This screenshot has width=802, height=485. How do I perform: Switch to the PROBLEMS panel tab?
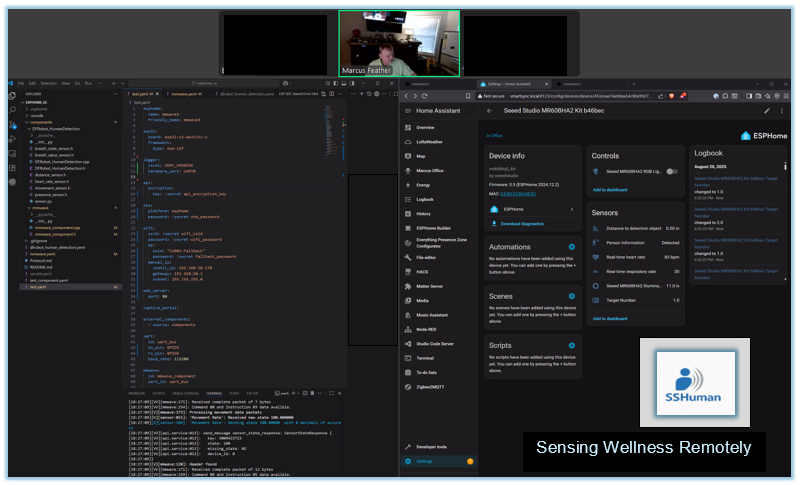tap(137, 393)
